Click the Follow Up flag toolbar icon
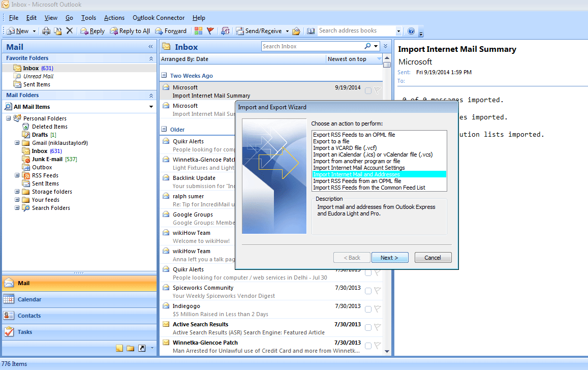Viewport: 588px width, 370px height. tap(210, 31)
